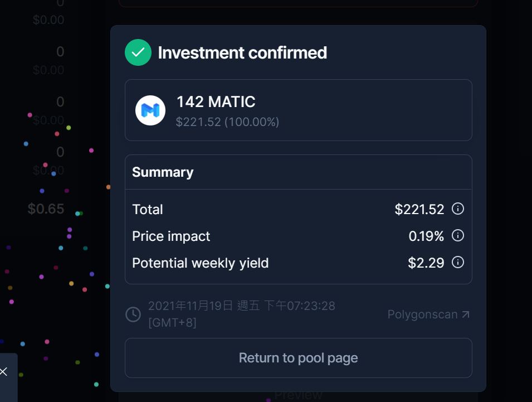Viewport: 532px width, 402px height.
Task: Click the $221.52 (100.00%) value
Action: 227,122
